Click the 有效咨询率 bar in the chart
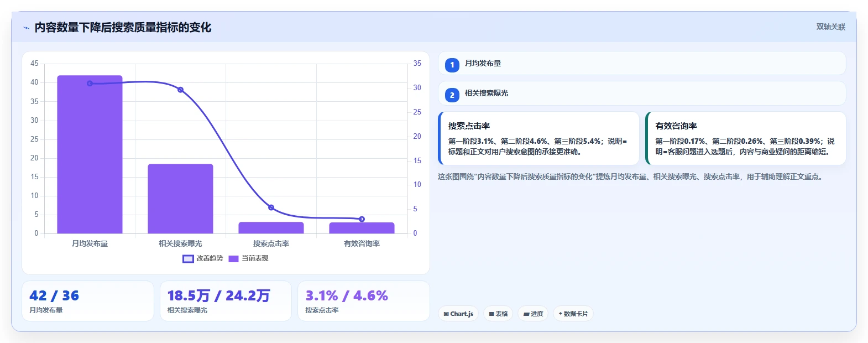This screenshot has width=868, height=343. pyautogui.click(x=362, y=228)
